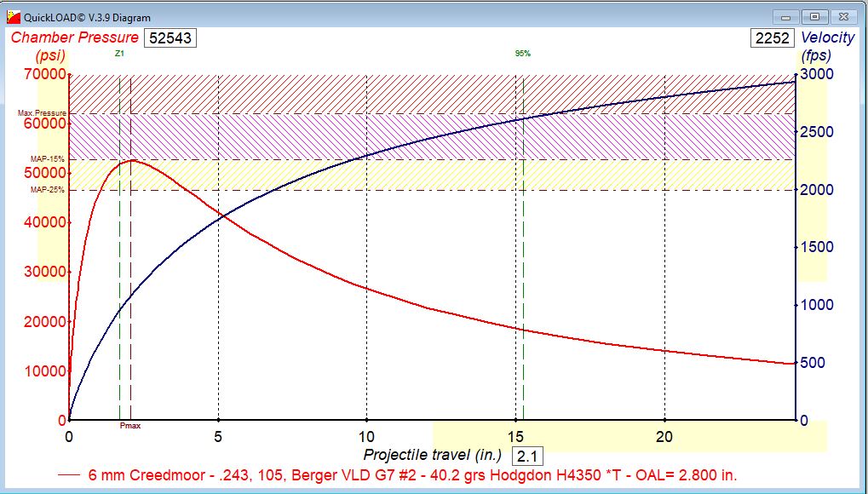Close the QuickLOAD Diagram window
This screenshot has width=868, height=494.
click(843, 16)
